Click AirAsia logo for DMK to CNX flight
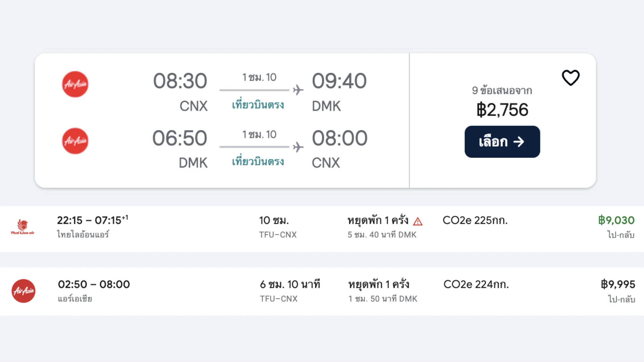This screenshot has height=362, width=644. [x=75, y=141]
